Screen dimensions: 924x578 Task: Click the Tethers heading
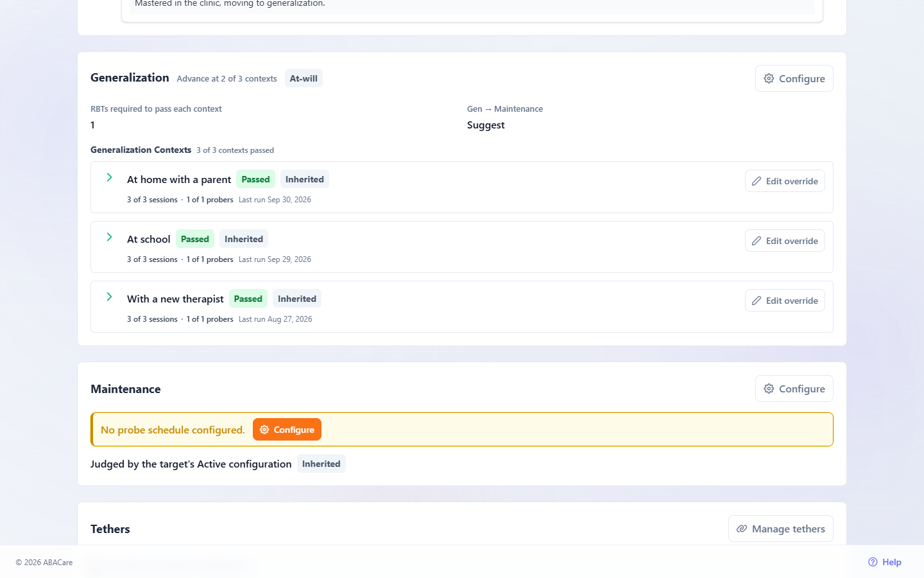pos(110,529)
